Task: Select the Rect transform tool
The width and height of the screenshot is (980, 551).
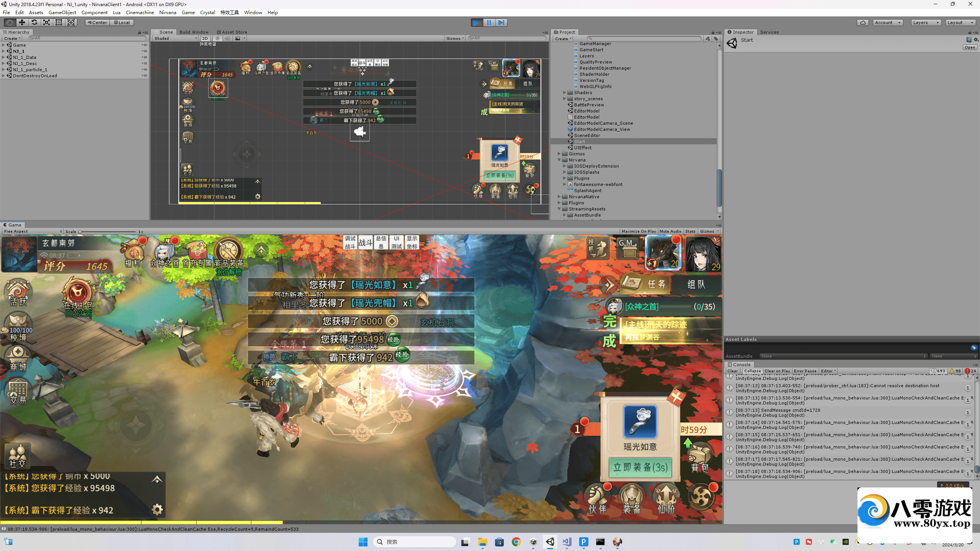Action: (59, 23)
